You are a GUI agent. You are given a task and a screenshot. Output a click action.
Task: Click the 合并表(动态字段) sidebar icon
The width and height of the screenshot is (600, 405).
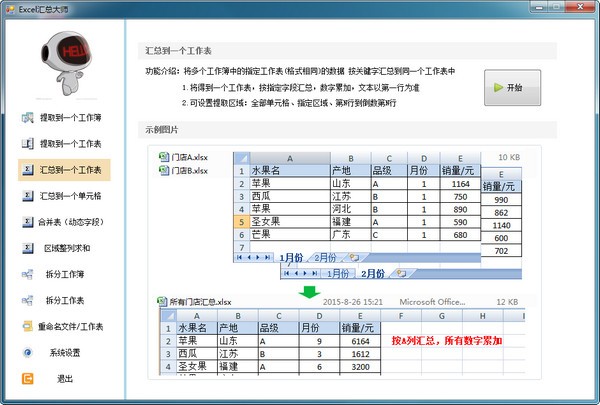pos(27,222)
